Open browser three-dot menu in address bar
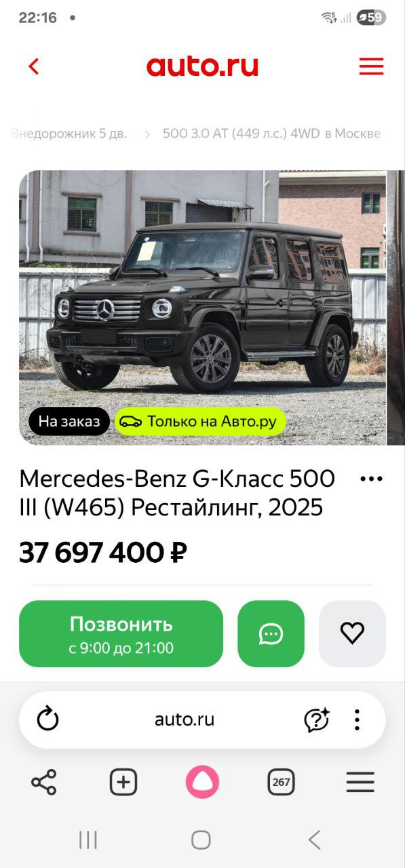This screenshot has width=405, height=868. tap(357, 719)
